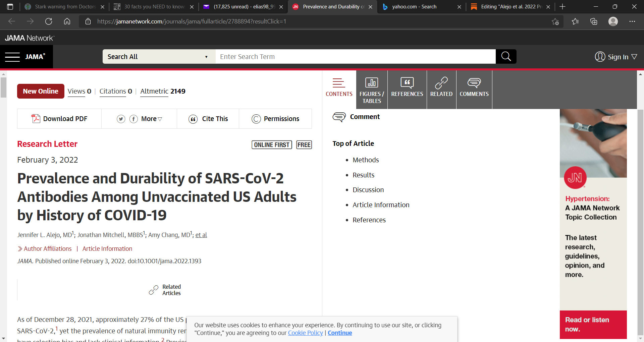The width and height of the screenshot is (644, 342).
Task: Go to the browser home icon
Action: 67,21
